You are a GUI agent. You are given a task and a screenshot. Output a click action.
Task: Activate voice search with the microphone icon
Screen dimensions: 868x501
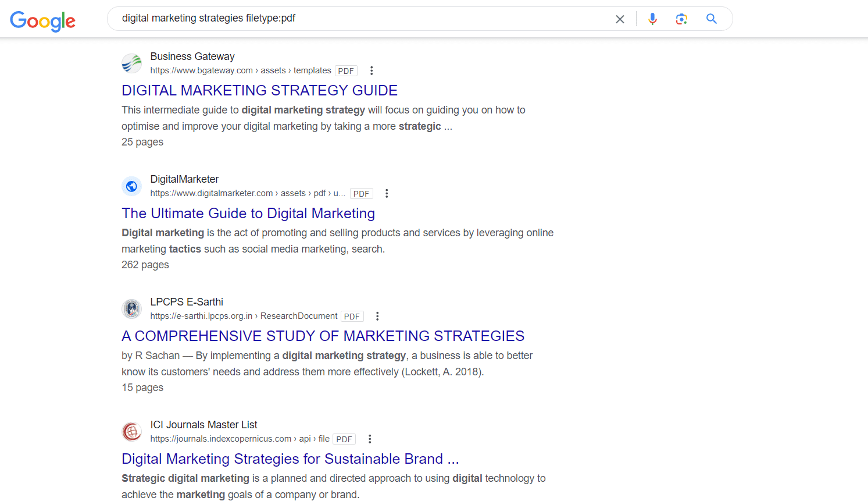click(652, 19)
